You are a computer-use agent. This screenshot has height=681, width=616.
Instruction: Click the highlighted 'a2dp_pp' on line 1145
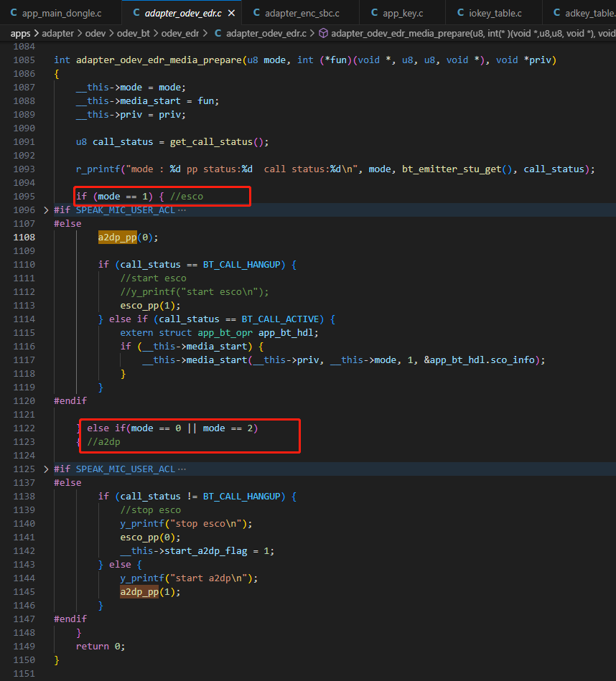(x=139, y=592)
